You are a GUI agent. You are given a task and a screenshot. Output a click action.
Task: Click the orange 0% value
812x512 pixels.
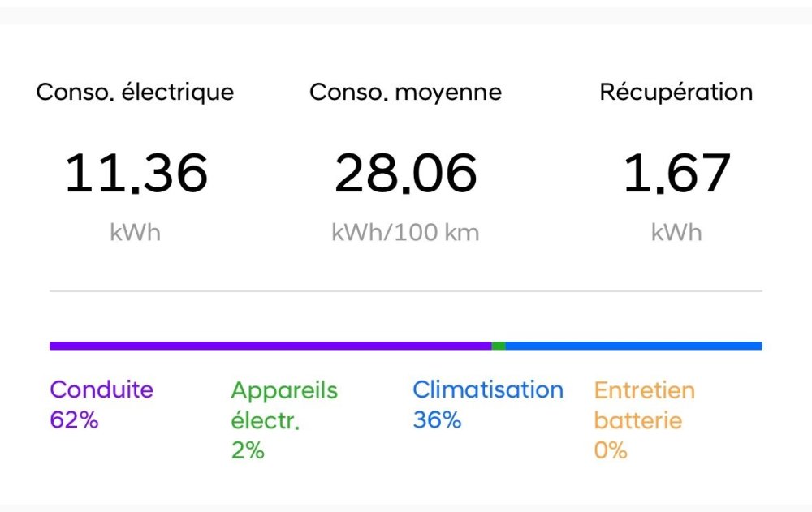[x=611, y=451]
